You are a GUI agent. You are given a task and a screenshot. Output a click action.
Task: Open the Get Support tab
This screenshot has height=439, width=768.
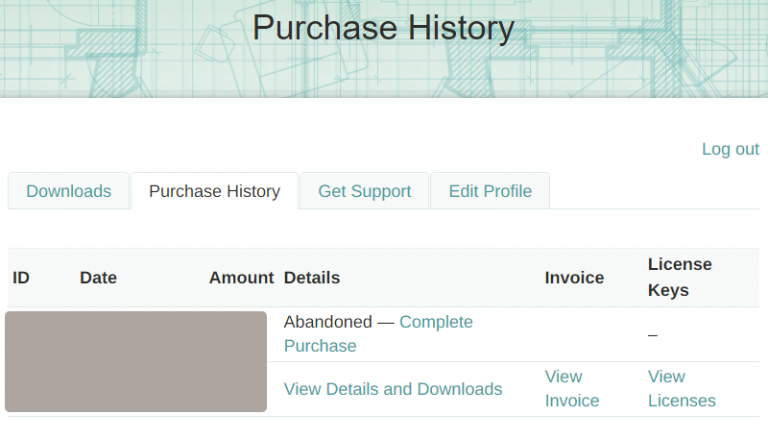point(364,191)
